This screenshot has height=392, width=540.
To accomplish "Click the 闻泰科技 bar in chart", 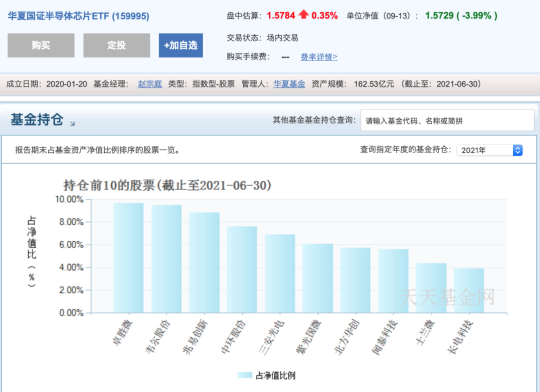I will (393, 281).
